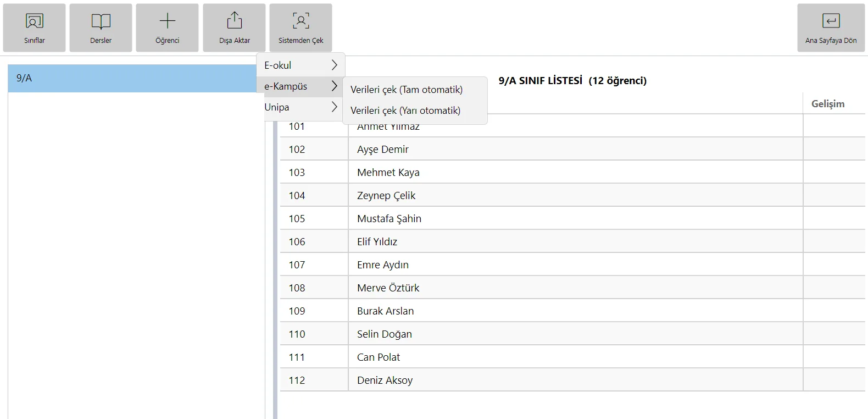
Task: Choose Verileri çek (Tam otomatik)
Action: coord(415,90)
